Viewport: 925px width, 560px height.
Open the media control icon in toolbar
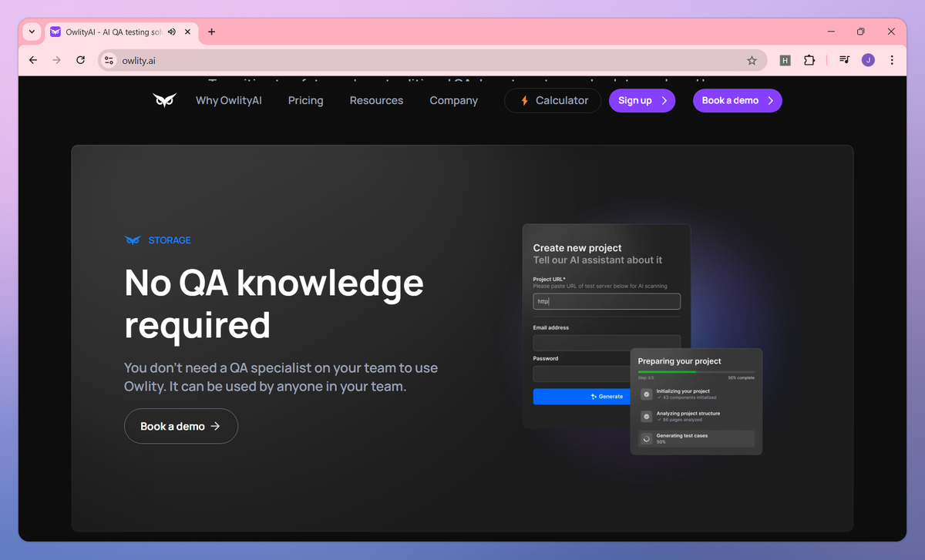point(845,60)
